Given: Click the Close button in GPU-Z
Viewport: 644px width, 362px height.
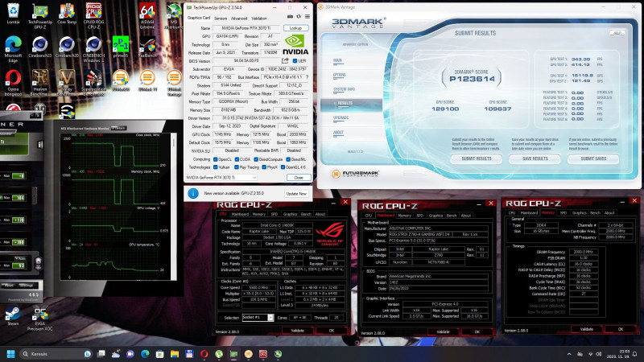Looking at the screenshot, I should click(x=299, y=178).
